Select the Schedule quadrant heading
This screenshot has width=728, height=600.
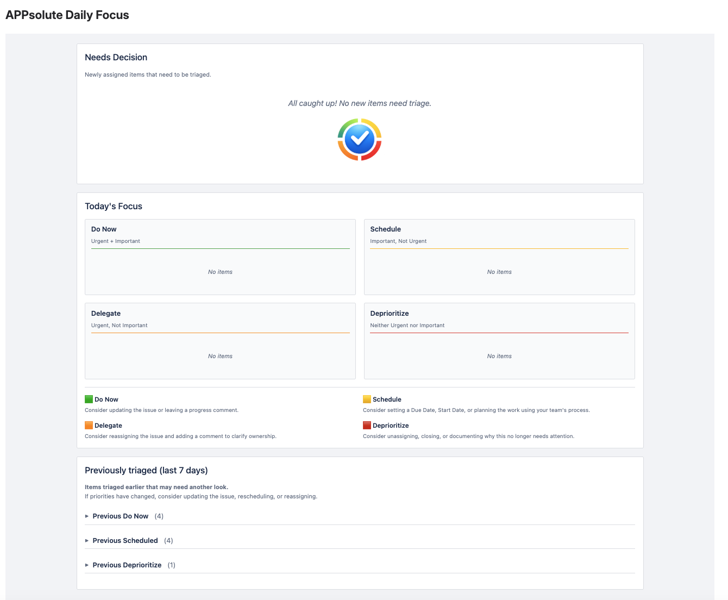[385, 229]
